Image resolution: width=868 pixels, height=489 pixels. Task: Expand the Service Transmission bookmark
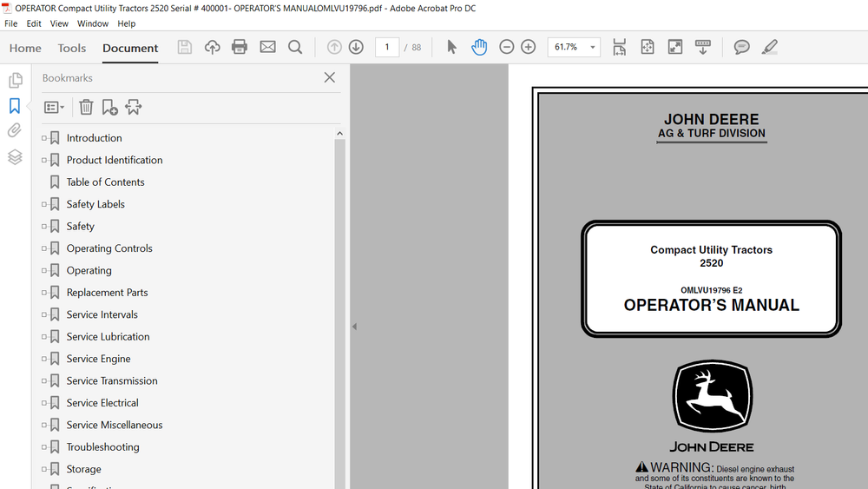pos(44,381)
